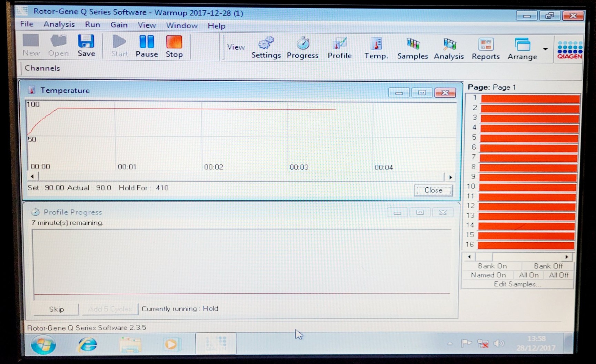The image size is (596, 364).
Task: Click the Profile Progress clock icon
Action: [35, 212]
